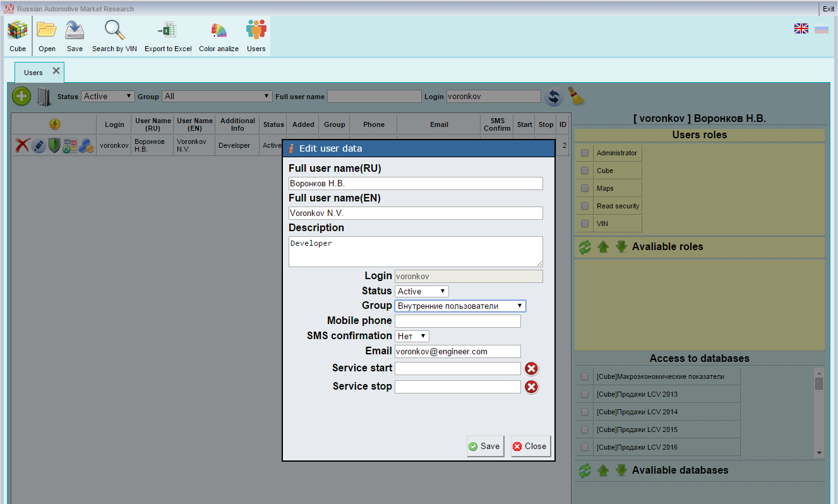The width and height of the screenshot is (838, 504).
Task: Click the Login column header
Action: click(x=114, y=124)
